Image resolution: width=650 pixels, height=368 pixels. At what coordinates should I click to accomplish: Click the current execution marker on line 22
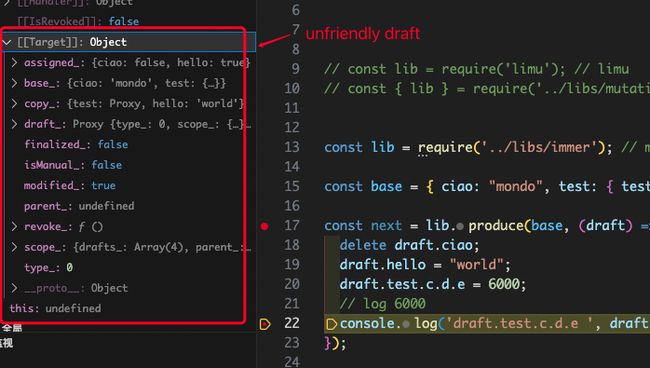265,324
